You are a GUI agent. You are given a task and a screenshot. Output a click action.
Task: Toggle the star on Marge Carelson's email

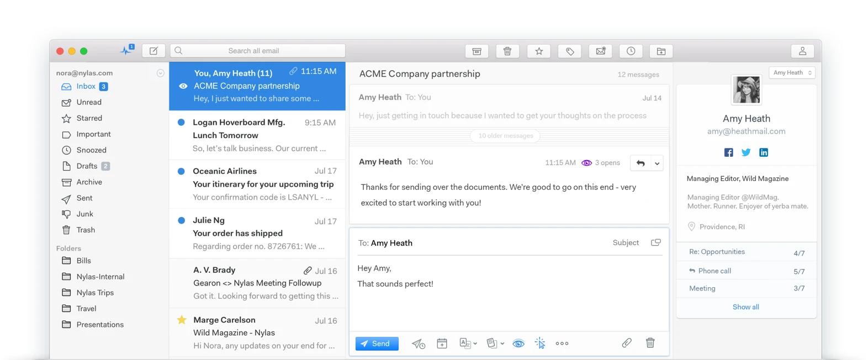click(182, 320)
